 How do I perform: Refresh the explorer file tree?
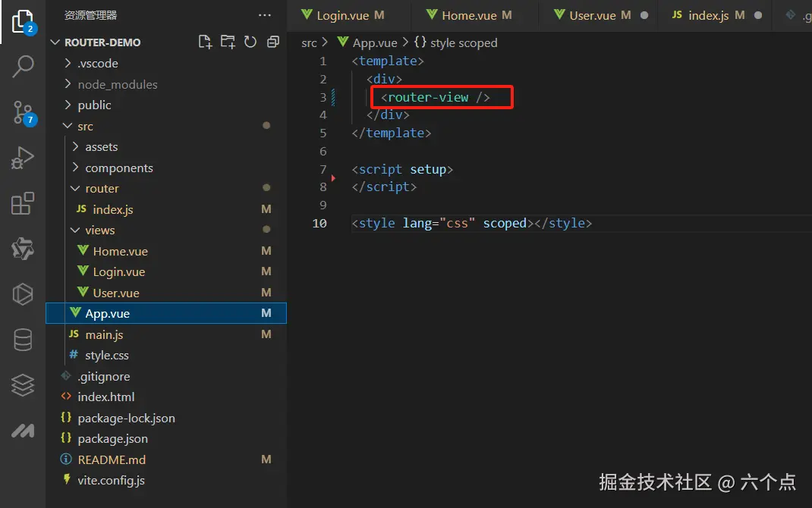250,42
